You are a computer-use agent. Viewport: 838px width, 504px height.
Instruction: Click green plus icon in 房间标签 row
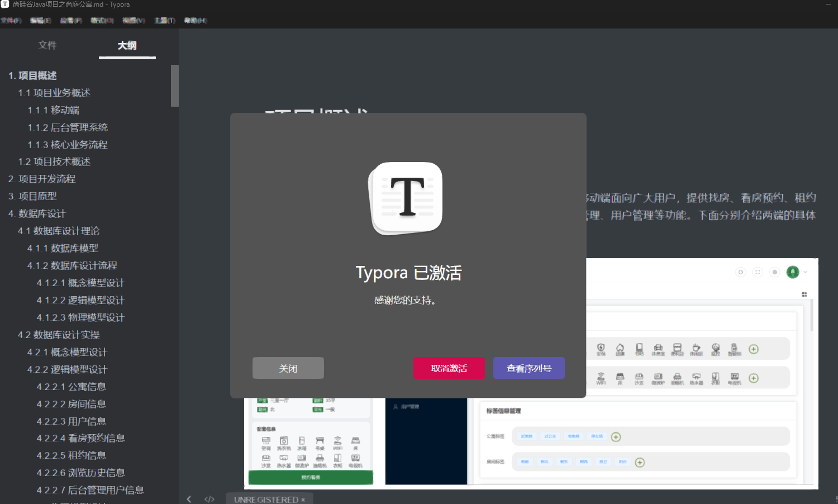tap(640, 463)
